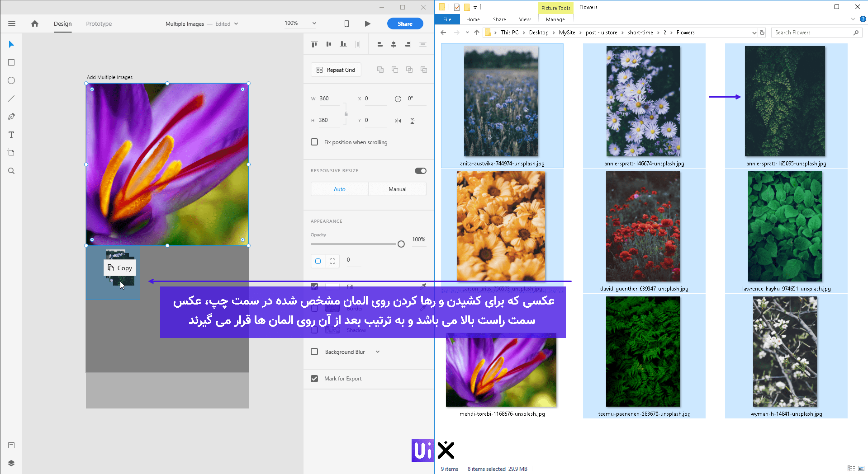Open Explorer recent locations dropdown arrow
This screenshot has height=474, width=868.
point(467,33)
